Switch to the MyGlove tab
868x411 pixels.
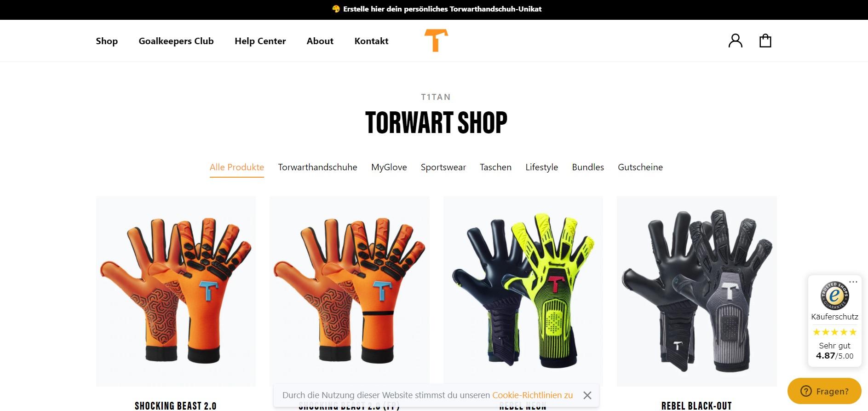coord(389,167)
